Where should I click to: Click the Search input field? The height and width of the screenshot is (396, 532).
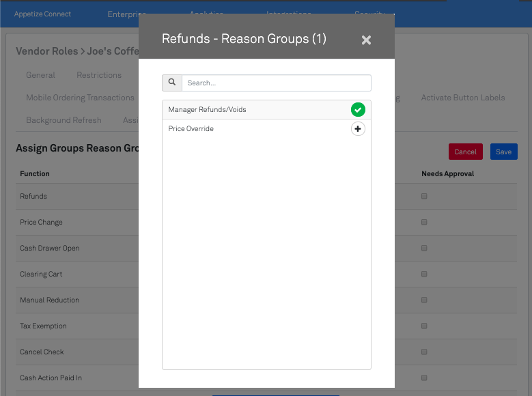pyautogui.click(x=276, y=83)
